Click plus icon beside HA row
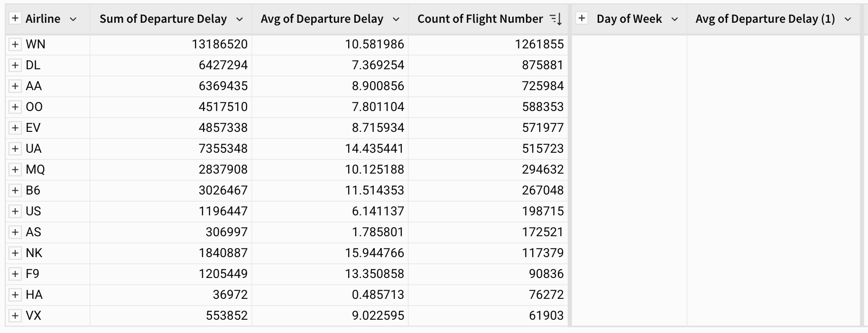 [15, 295]
